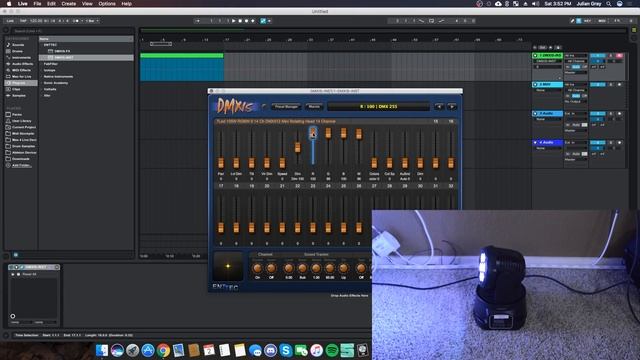Toggle the 2 MIDI track activator
Viewport: 640px width, 360px height.
coord(598,84)
